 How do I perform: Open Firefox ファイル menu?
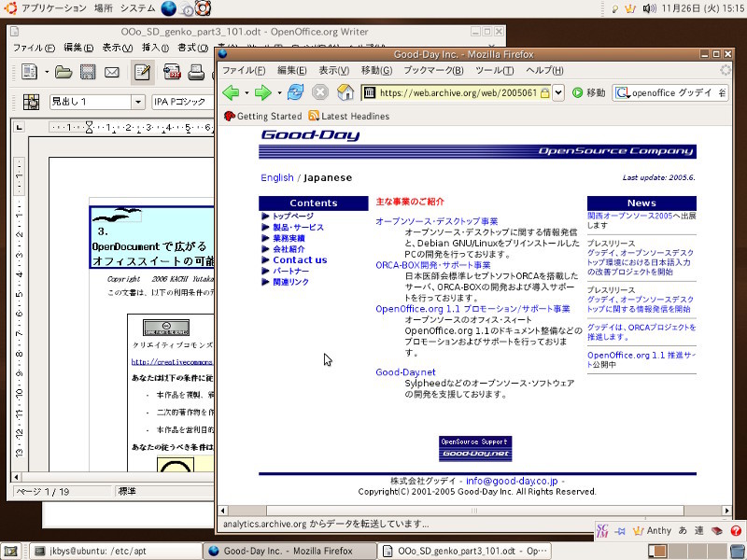tap(244, 71)
